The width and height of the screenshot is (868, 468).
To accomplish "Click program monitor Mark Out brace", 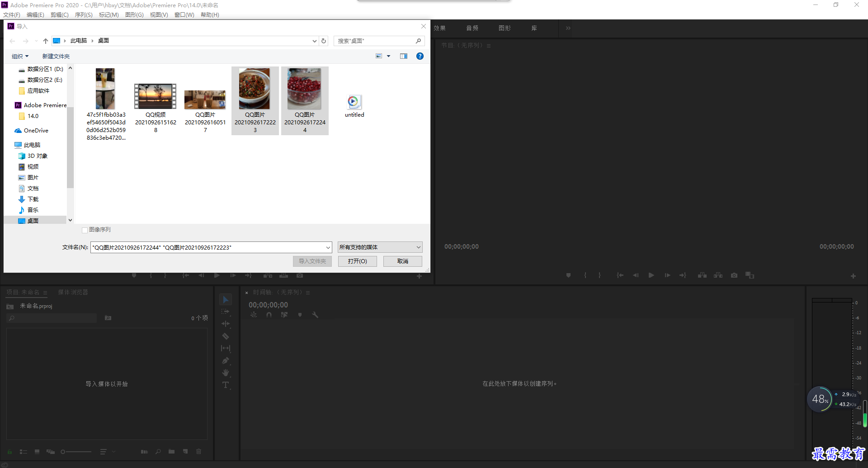I will coord(599,275).
